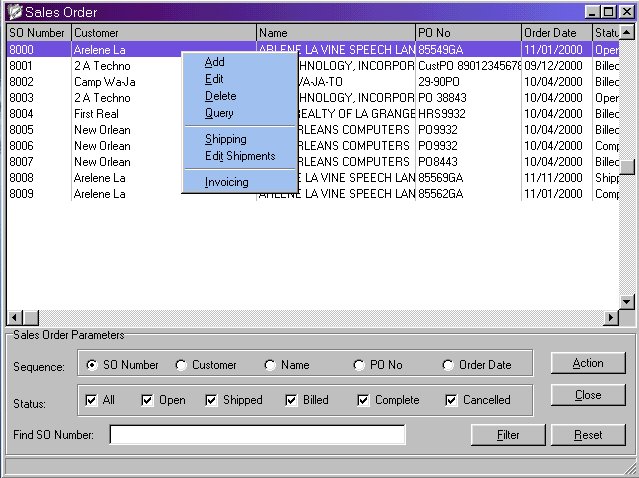
Task: Open Invoicing from the context menu
Action: tap(226, 182)
